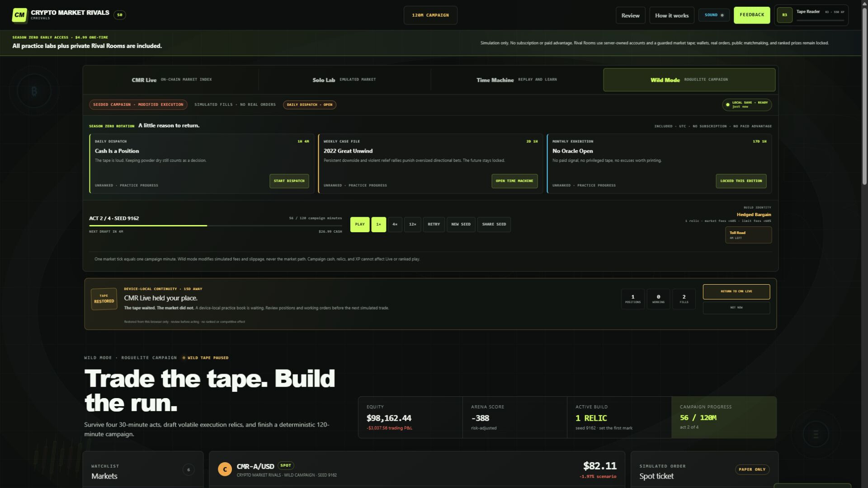The height and width of the screenshot is (488, 868).
Task: Click the RETRY button
Action: tap(434, 225)
